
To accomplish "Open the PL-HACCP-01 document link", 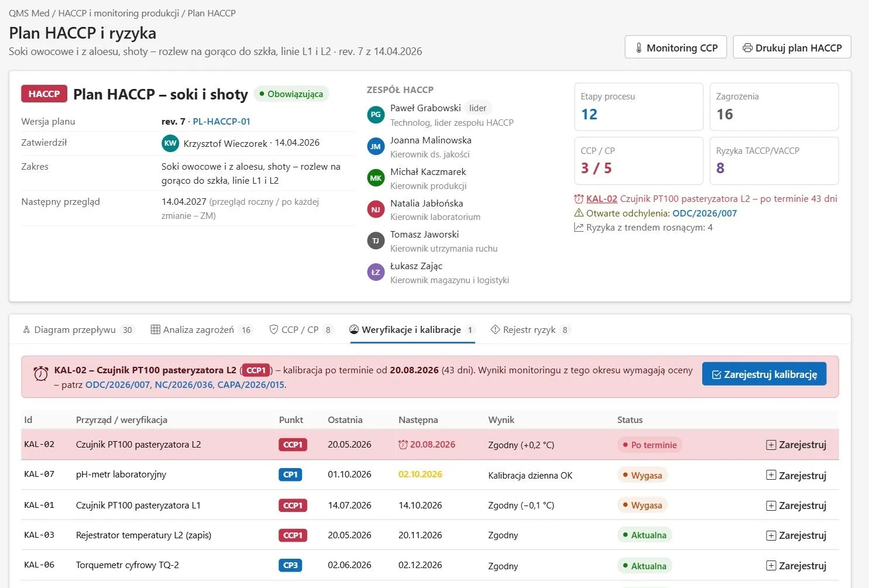I will 221,121.
